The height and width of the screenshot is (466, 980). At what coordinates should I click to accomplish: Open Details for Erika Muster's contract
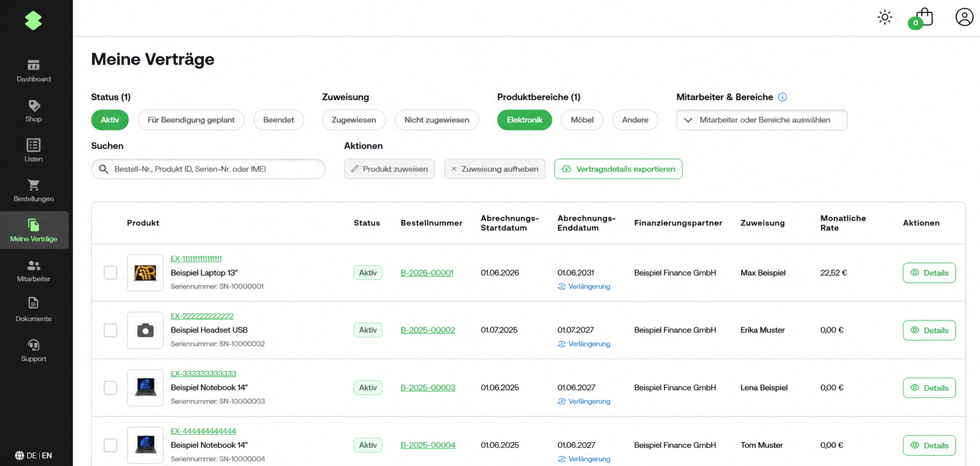tap(929, 330)
